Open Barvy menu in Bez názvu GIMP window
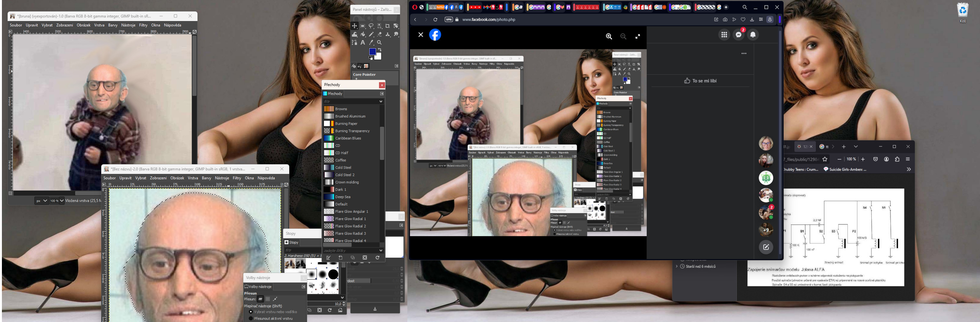This screenshot has width=980, height=322. [206, 178]
